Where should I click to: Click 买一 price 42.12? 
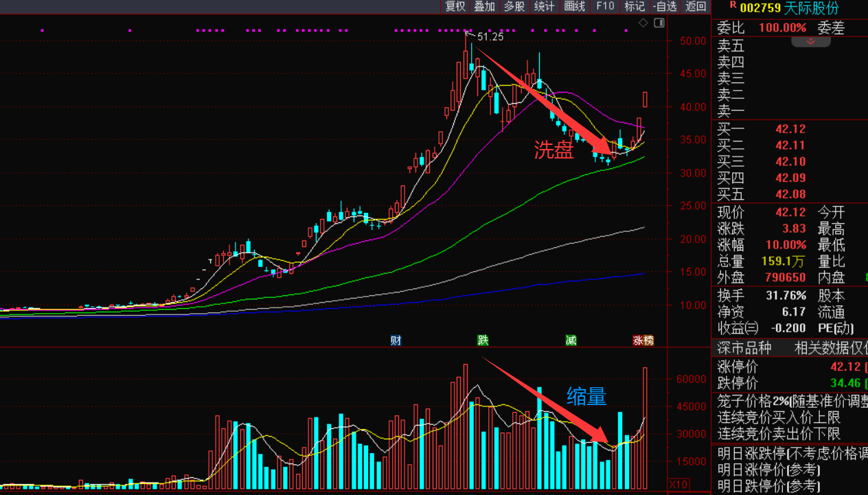[x=790, y=129]
